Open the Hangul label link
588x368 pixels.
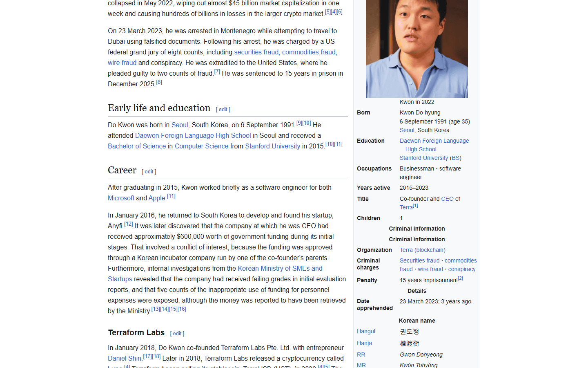(x=366, y=331)
